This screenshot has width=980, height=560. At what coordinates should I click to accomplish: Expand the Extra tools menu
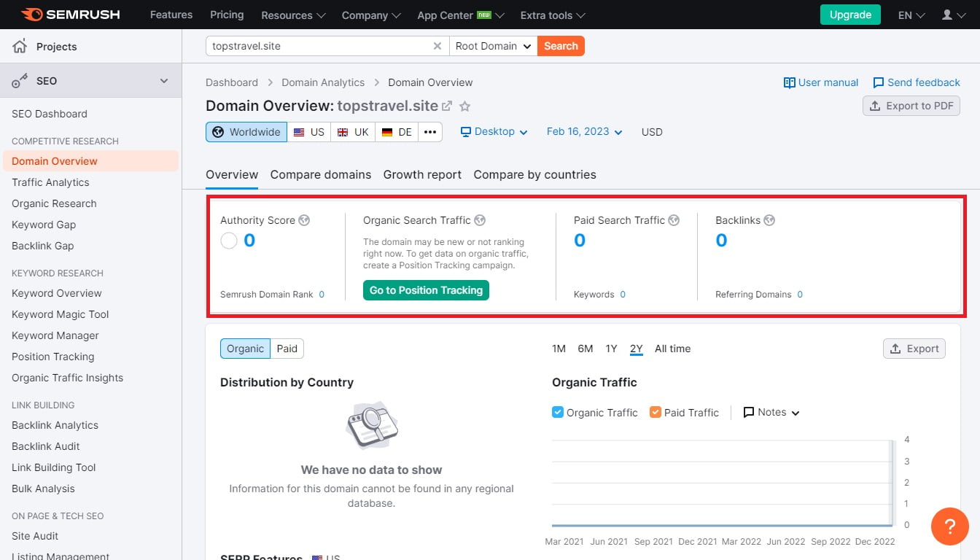tap(553, 15)
